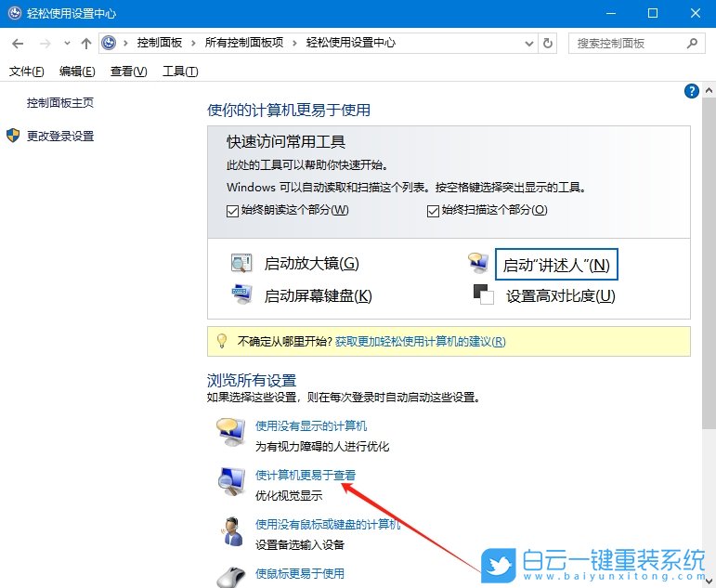Open 使计算机更易于查看 link
This screenshot has height=588, width=716.
click(x=306, y=476)
